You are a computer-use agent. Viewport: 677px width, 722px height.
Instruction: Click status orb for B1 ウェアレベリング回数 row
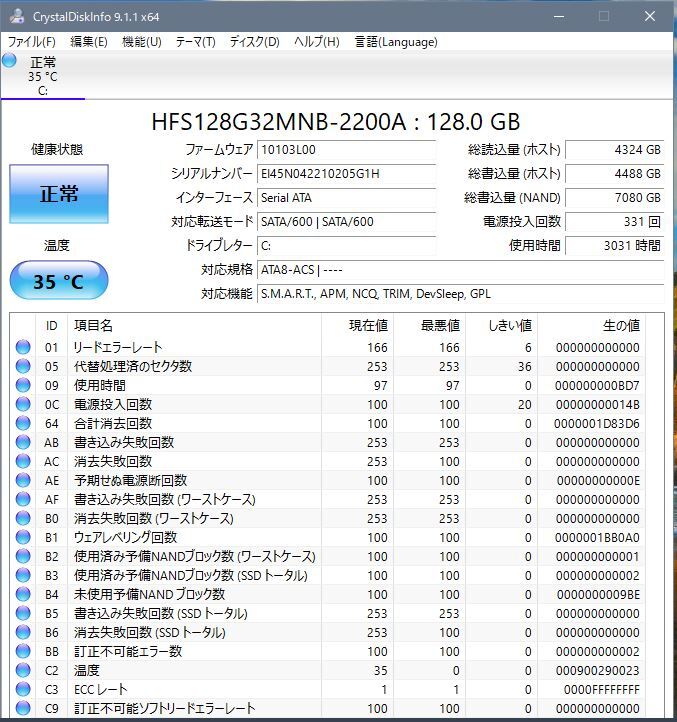tap(23, 537)
